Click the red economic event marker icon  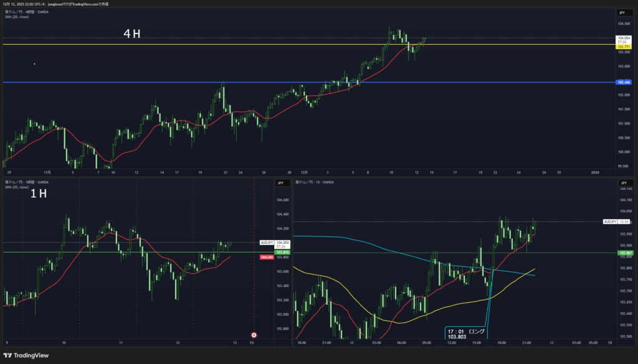pos(254,335)
